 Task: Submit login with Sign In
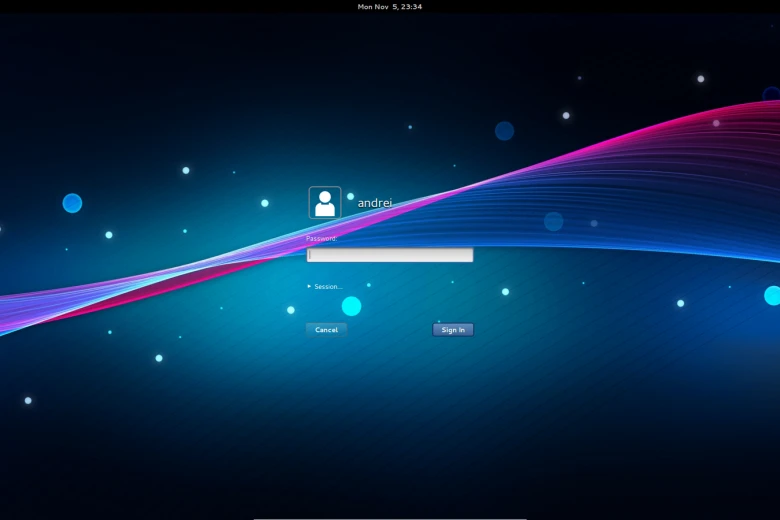coord(453,329)
